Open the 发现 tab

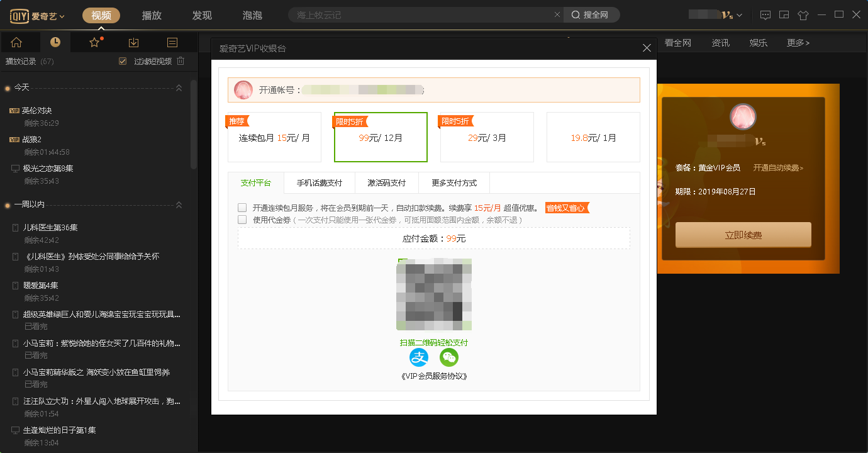[202, 15]
